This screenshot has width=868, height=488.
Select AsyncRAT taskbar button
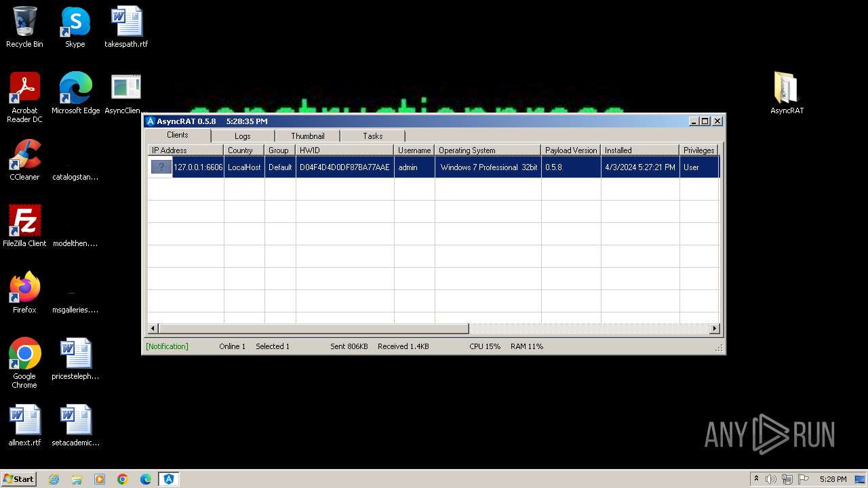coord(169,479)
